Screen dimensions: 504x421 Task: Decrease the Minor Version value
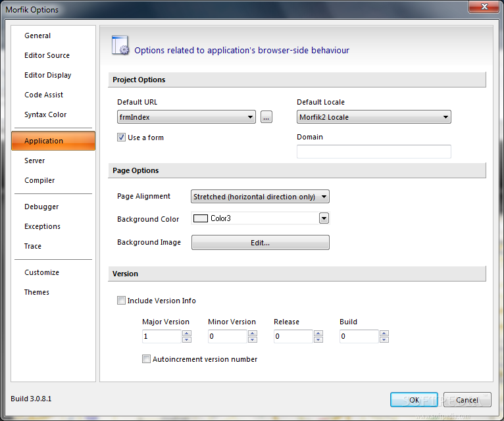pyautogui.click(x=253, y=339)
